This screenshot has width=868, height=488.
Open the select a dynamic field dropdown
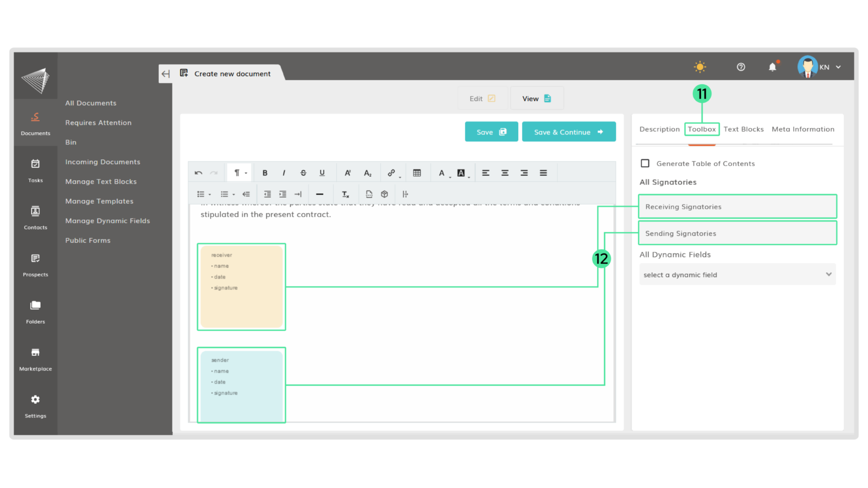point(737,275)
